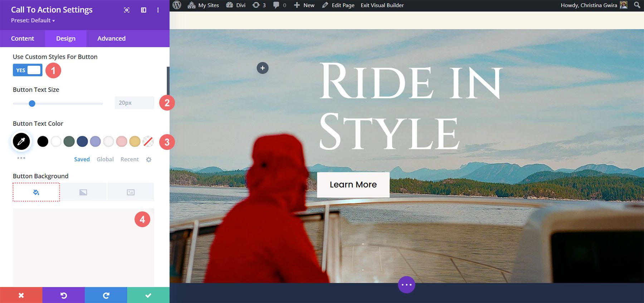The image size is (644, 303).
Task: Switch to the Content tab
Action: tap(23, 38)
